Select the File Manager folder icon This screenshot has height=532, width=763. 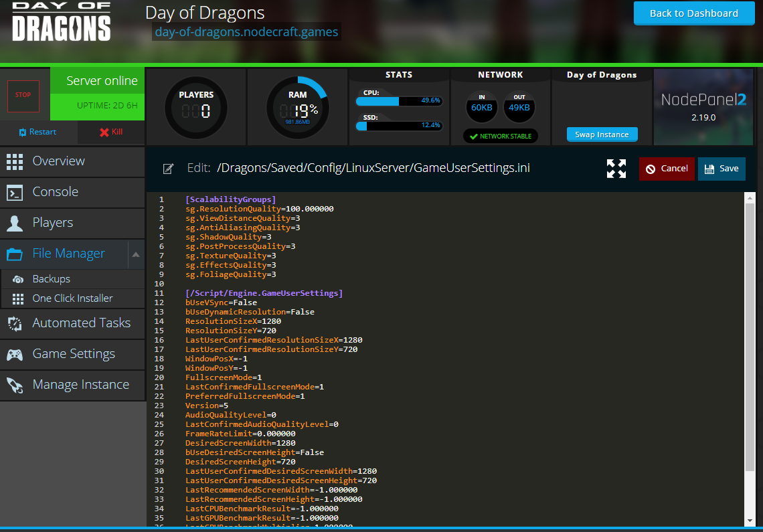tap(15, 254)
